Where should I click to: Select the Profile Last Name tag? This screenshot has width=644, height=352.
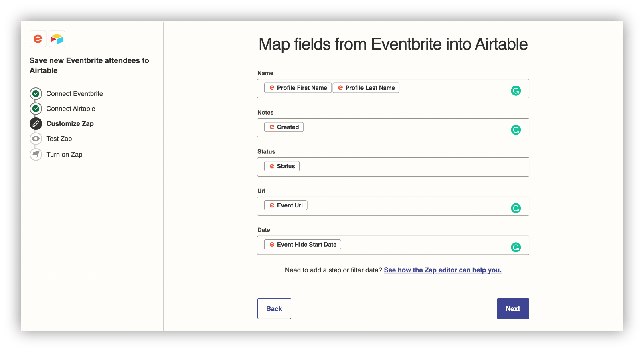coord(366,88)
